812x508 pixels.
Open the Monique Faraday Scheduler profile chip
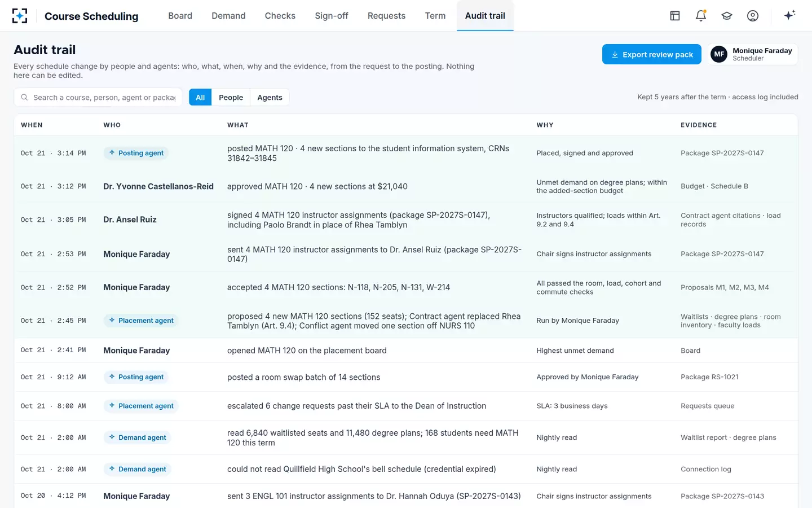tap(753, 54)
